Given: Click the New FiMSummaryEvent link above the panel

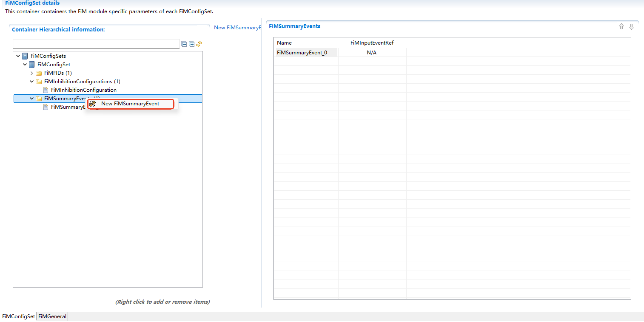Looking at the screenshot, I should (x=237, y=27).
